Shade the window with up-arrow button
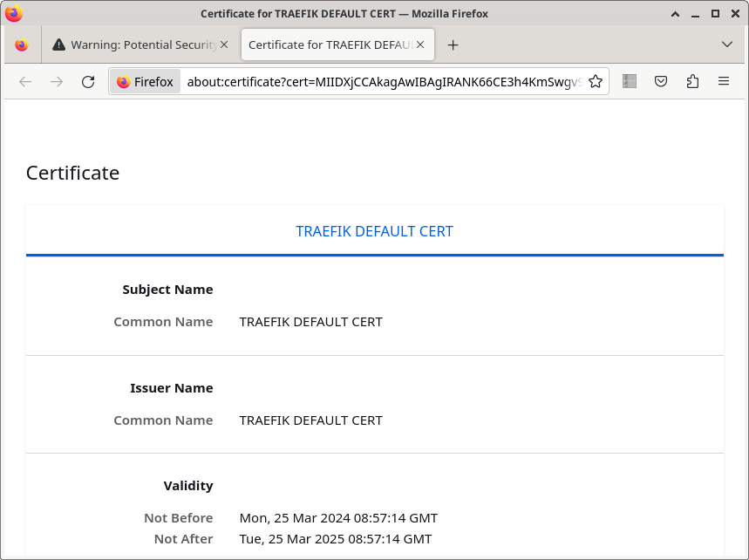This screenshot has width=749, height=560. coord(675,14)
